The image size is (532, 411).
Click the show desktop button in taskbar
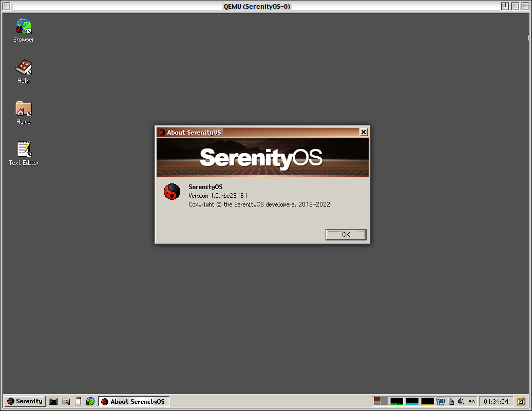521,402
